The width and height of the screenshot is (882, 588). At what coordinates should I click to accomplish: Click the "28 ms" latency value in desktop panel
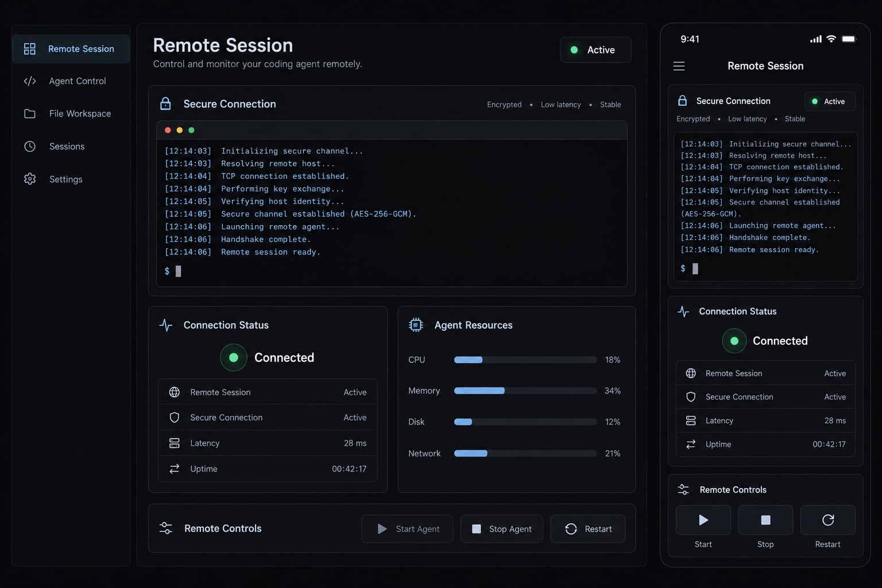point(355,443)
